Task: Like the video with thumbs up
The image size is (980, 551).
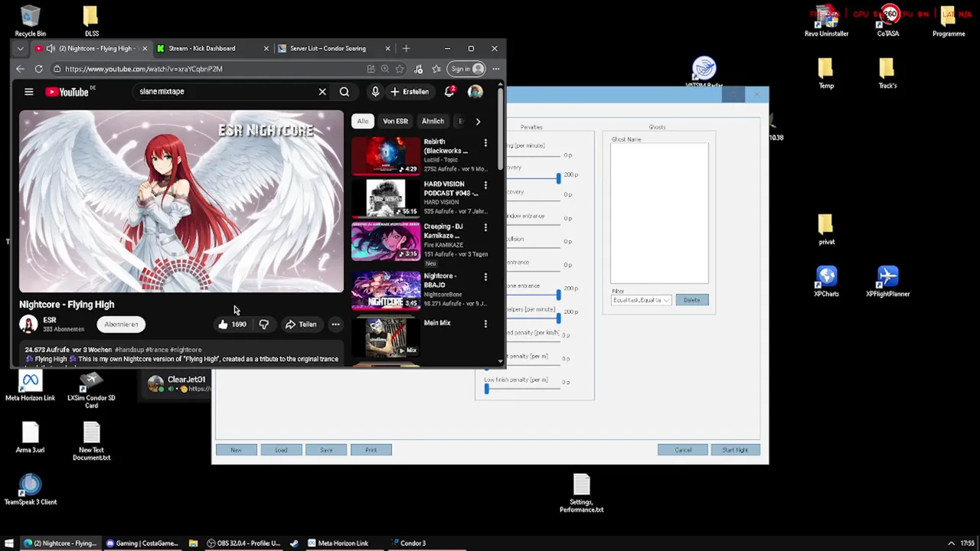Action: (231, 324)
